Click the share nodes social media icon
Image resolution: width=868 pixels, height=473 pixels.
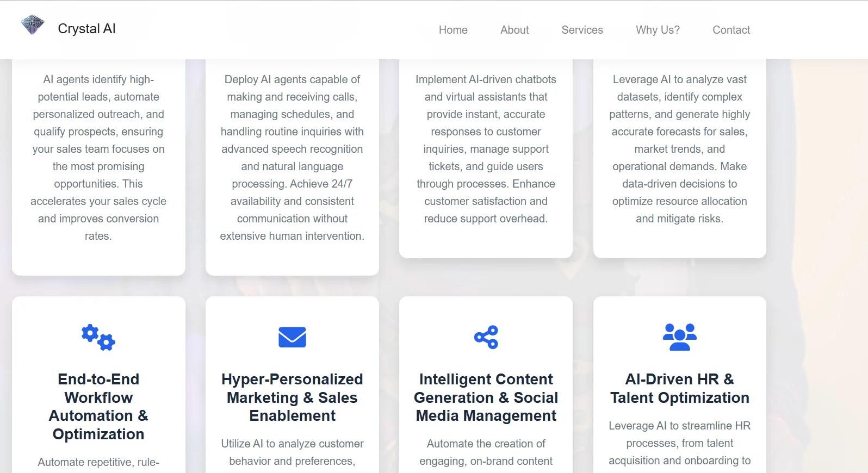pos(486,337)
